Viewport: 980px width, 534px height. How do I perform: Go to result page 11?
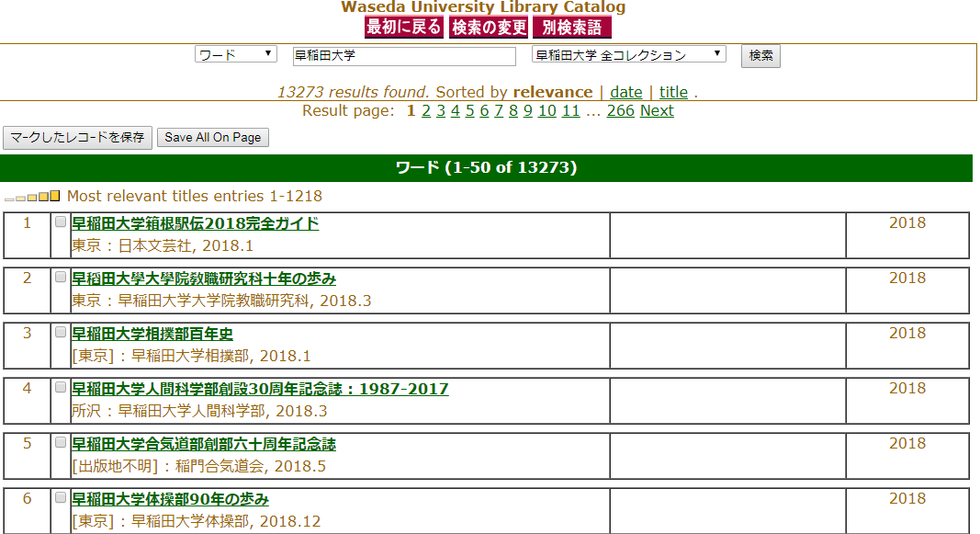click(570, 110)
